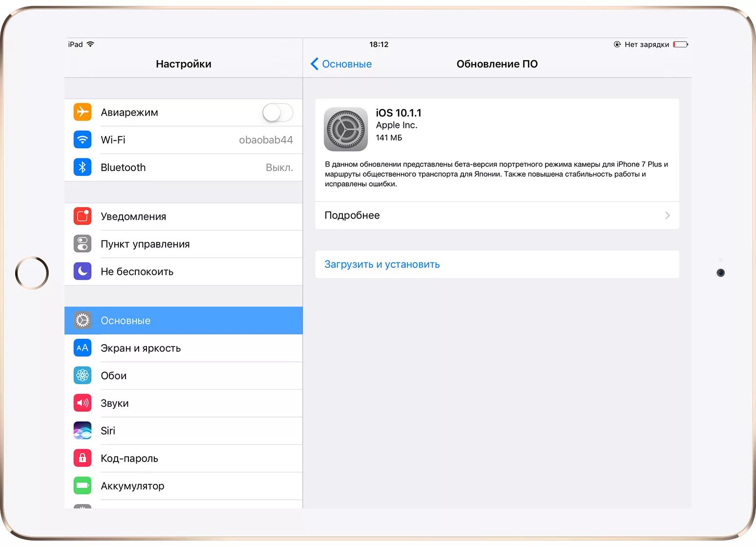Screen dimensions: 756x547
Task: Tap the Wi-Fi settings icon
Action: 83,140
